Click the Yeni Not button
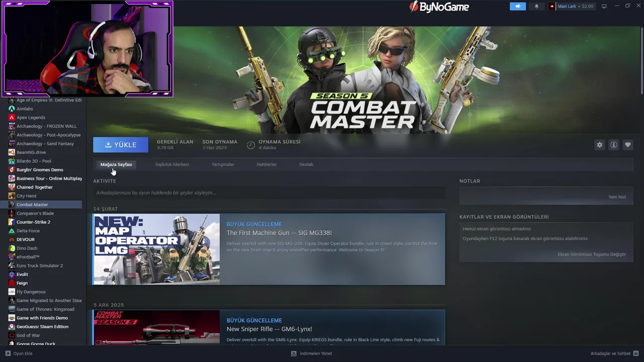Screen dimensions: 644x362 617,197
